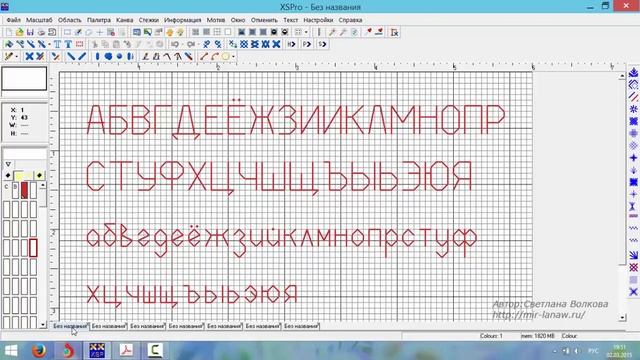Select the red dashed rectangle selection tool
Image resolution: width=640 pixels, height=360 pixels.
pyautogui.click(x=80, y=44)
